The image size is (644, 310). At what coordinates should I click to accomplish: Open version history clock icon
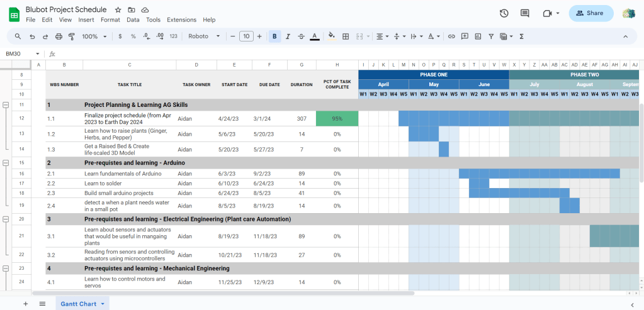(504, 13)
